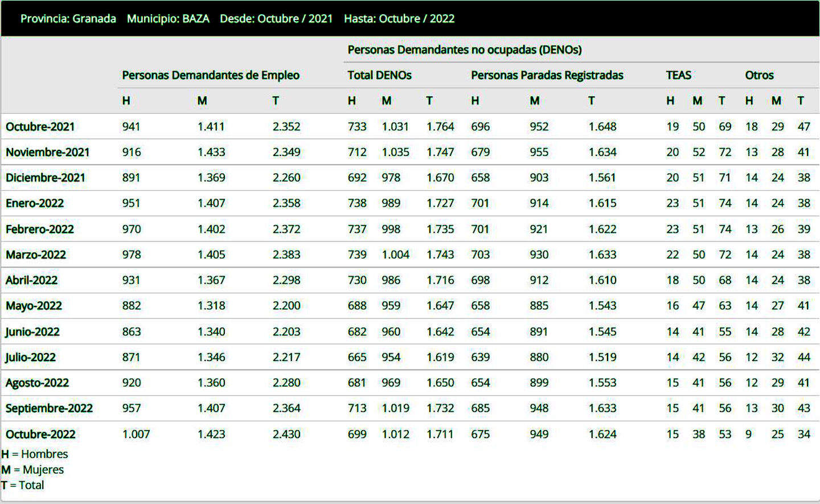Screen dimensions: 820x504
Task: Select the Otros column header
Action: [759, 75]
